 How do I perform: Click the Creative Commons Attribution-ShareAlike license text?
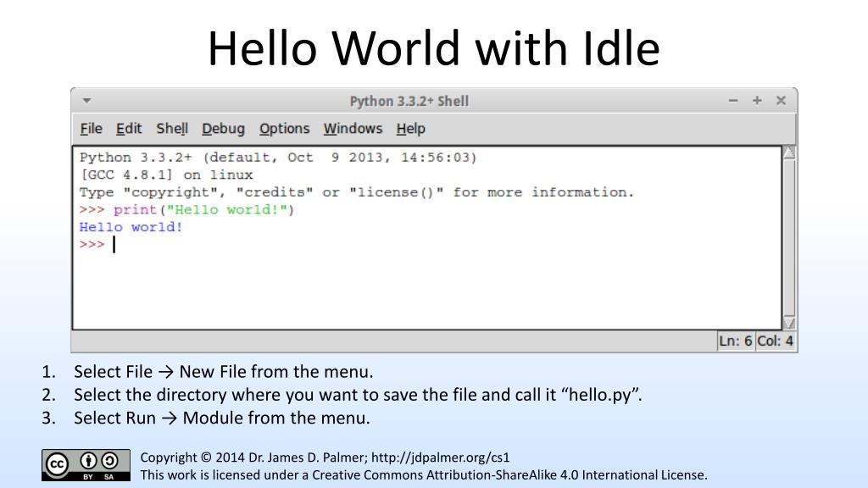424,474
